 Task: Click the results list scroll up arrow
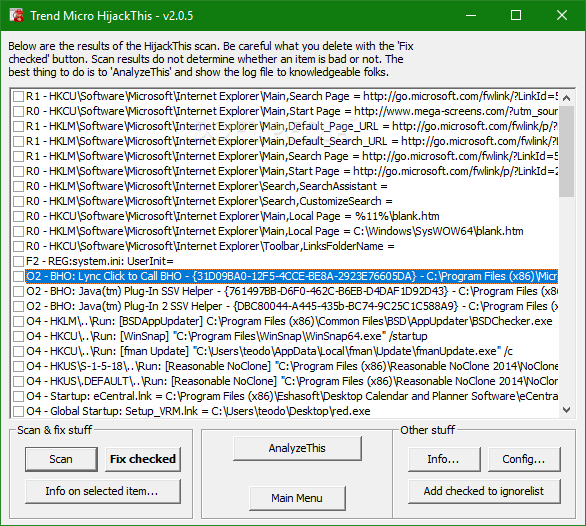click(x=566, y=98)
